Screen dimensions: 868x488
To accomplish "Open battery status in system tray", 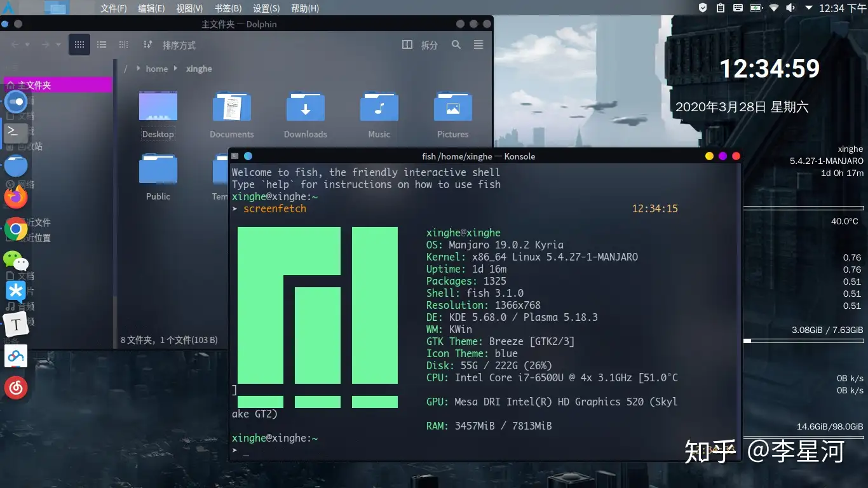I will pyautogui.click(x=756, y=8).
